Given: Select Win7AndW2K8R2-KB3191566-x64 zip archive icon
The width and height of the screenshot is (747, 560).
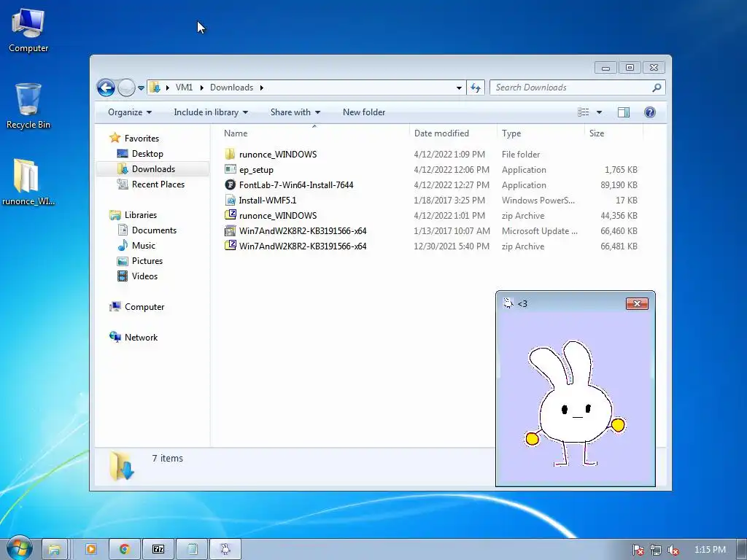Looking at the screenshot, I should tap(230, 246).
